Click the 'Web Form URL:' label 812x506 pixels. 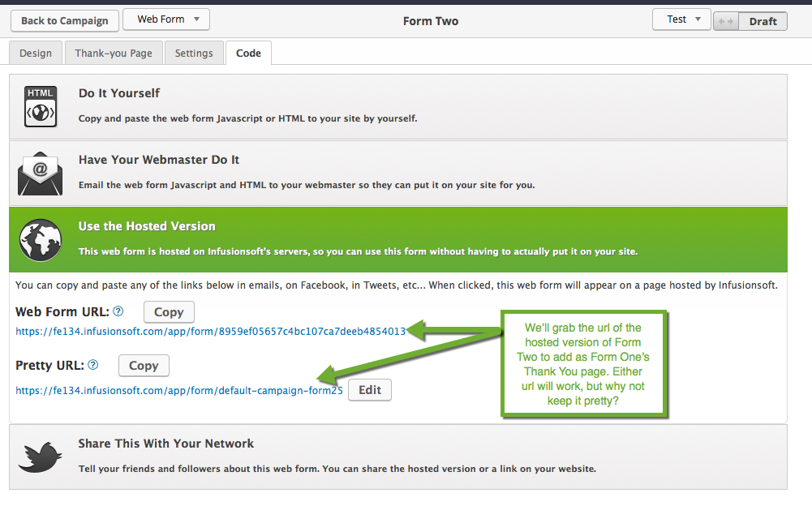tap(62, 311)
